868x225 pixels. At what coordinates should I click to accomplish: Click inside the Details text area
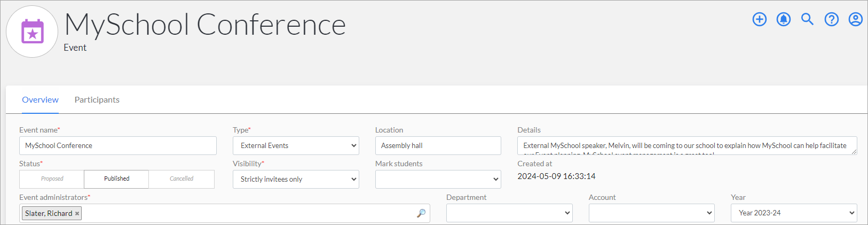687,145
